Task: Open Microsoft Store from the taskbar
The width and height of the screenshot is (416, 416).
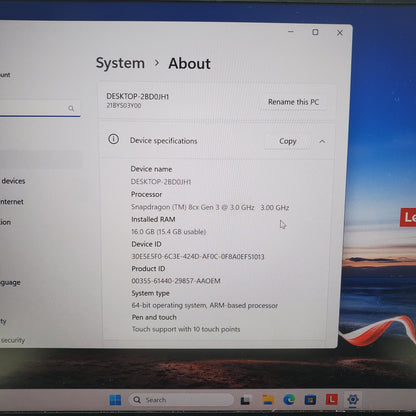Action: click(310, 399)
